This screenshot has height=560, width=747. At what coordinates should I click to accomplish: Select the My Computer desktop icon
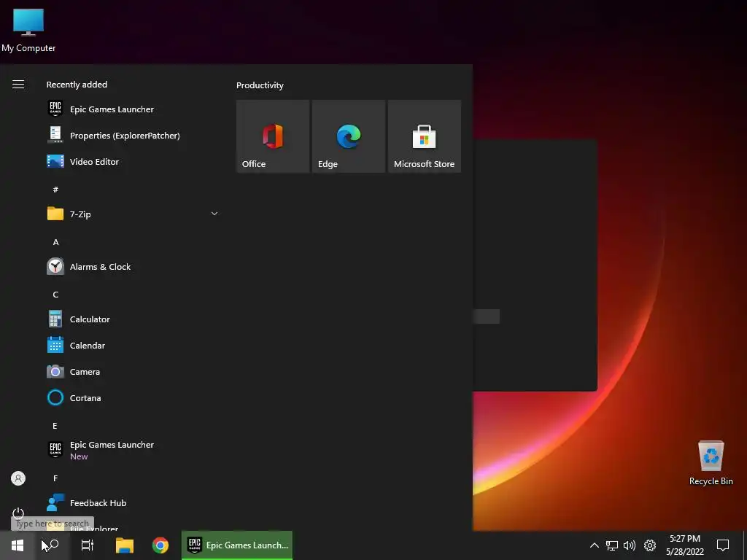pyautogui.click(x=28, y=31)
